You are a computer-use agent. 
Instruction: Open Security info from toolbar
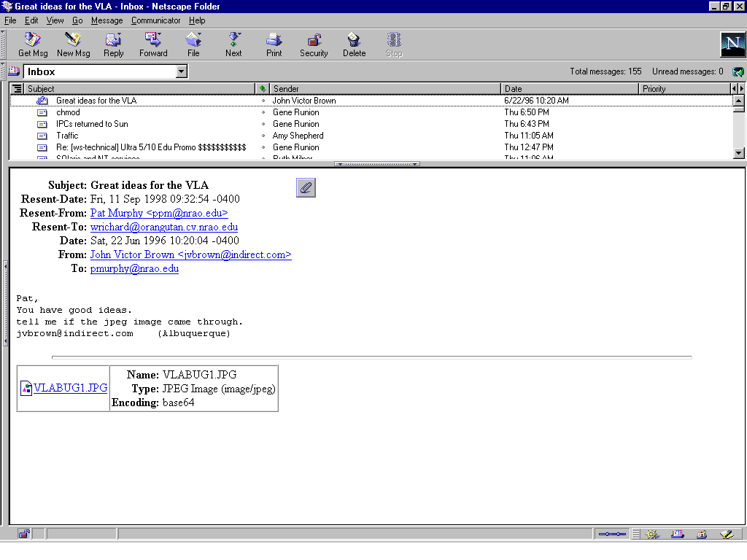pos(314,44)
